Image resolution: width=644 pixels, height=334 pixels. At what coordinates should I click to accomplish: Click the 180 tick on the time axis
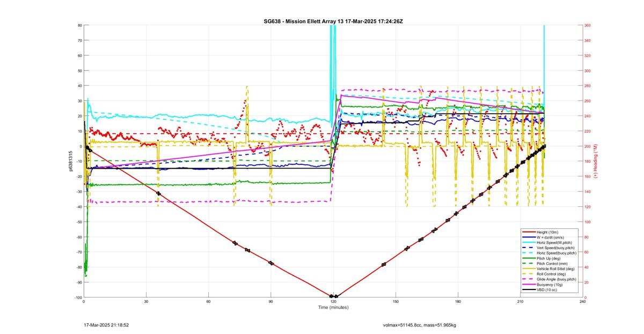pyautogui.click(x=458, y=302)
